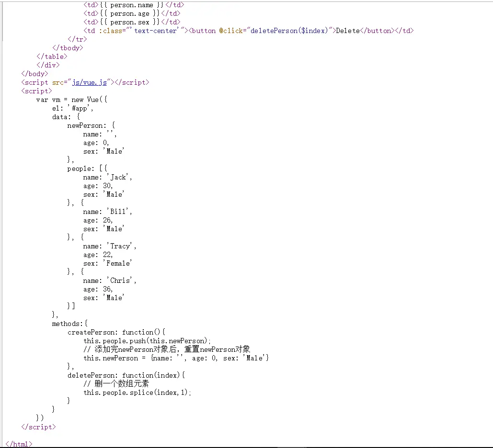Click the closing '</body>' tag
This screenshot has height=448, width=493.
(x=34, y=74)
